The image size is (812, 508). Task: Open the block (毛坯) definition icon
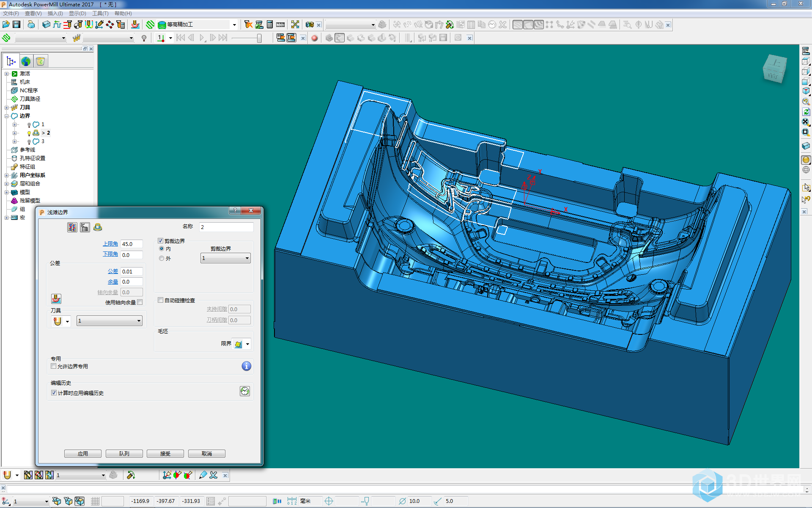47,25
